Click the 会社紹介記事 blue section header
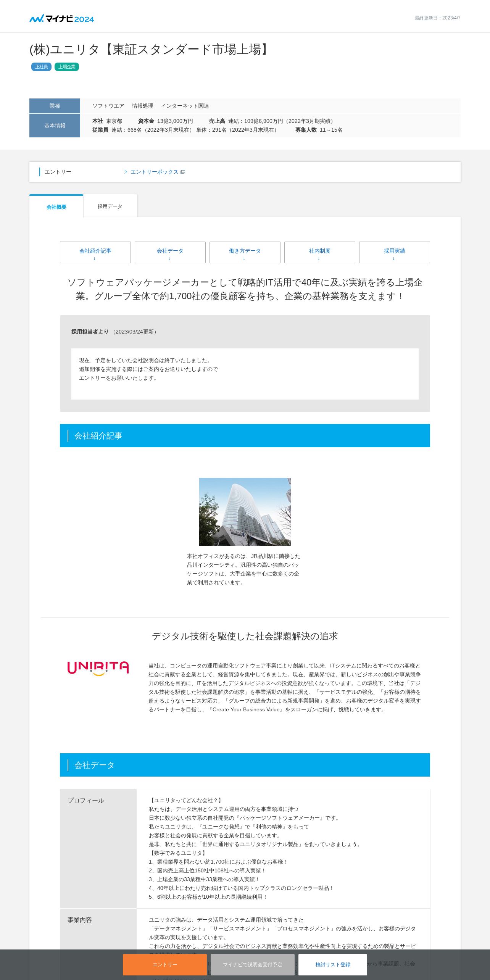The height and width of the screenshot is (980, 490). pyautogui.click(x=245, y=436)
